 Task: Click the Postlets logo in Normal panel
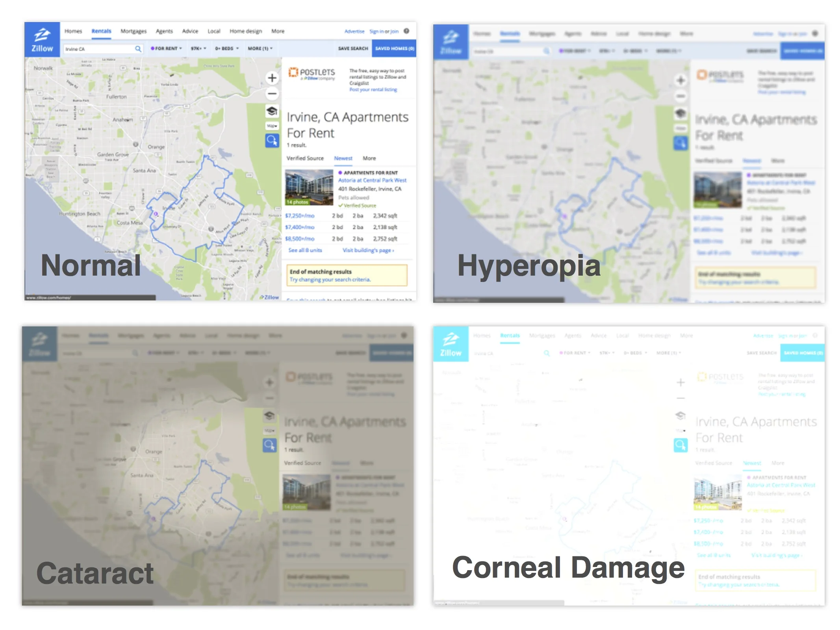pyautogui.click(x=312, y=73)
